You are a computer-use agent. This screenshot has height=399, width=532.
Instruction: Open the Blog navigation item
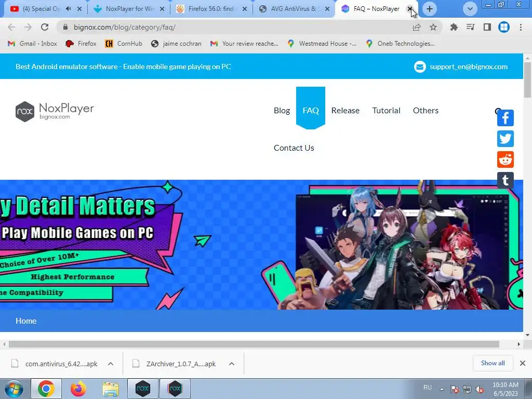click(282, 111)
